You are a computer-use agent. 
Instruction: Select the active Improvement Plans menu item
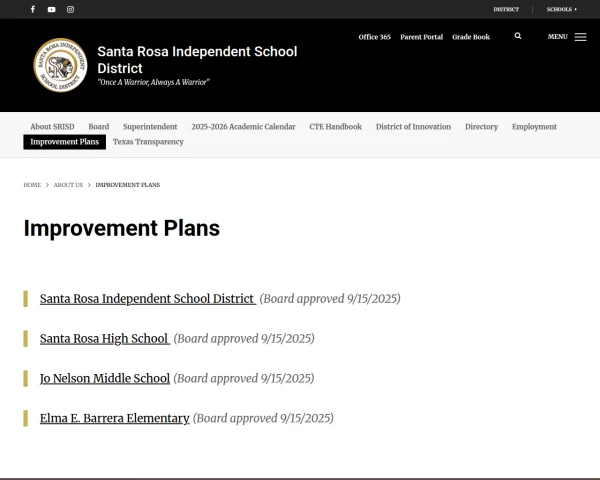[65, 142]
